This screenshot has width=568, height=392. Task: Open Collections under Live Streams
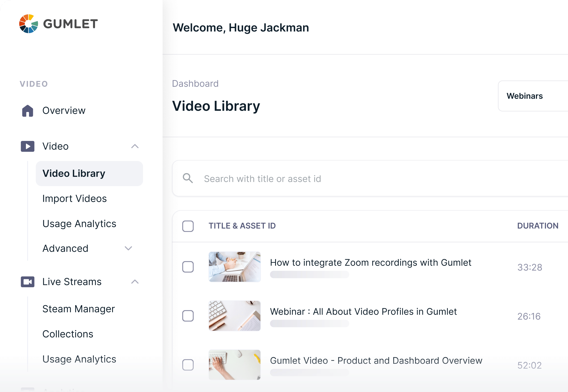68,334
